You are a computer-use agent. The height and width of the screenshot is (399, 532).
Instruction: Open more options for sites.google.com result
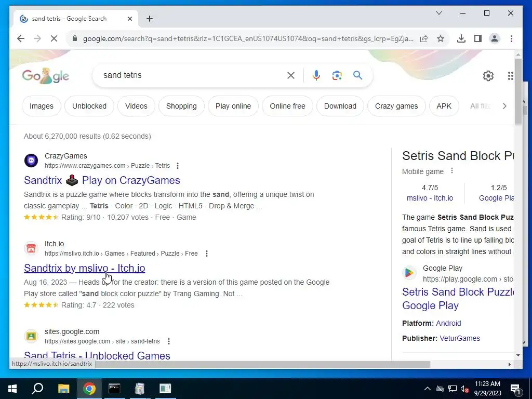pyautogui.click(x=169, y=341)
